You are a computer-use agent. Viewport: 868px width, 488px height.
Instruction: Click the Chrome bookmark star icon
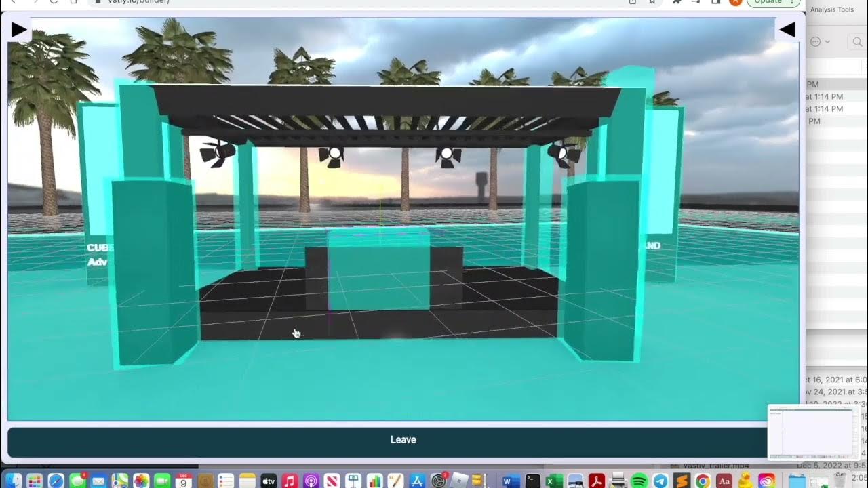pyautogui.click(x=652, y=2)
